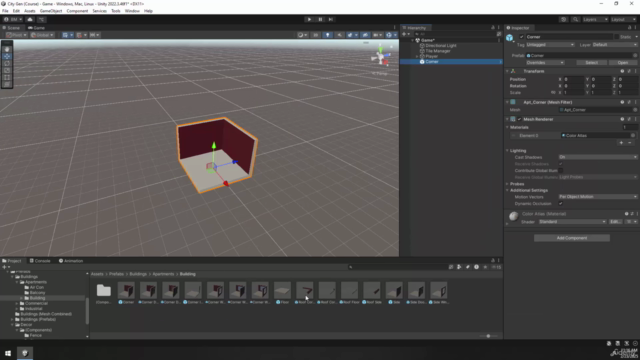Image resolution: width=640 pixels, height=360 pixels.
Task: Select the Rect tool in scene toolbar
Action: [7, 77]
